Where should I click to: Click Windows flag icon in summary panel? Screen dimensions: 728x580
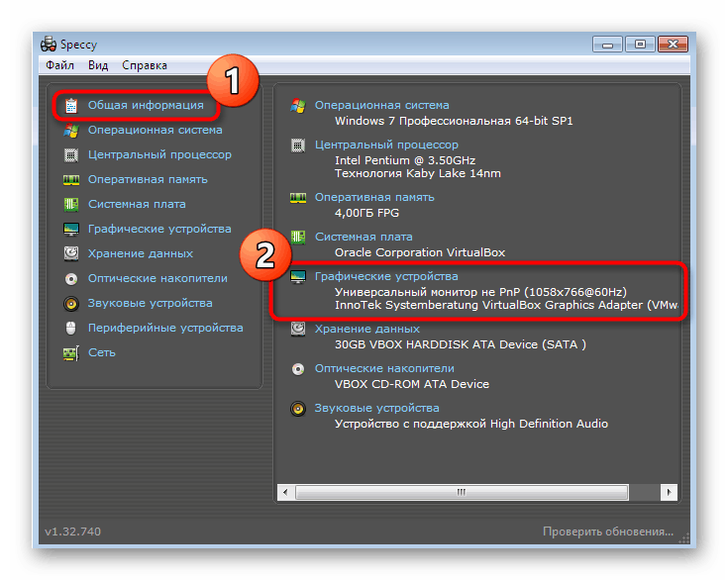coord(298,106)
